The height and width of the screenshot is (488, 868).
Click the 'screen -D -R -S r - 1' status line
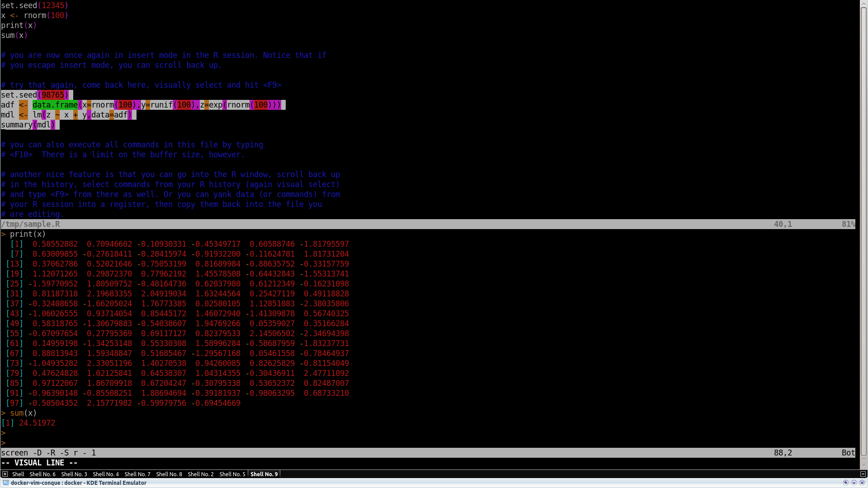(428, 453)
